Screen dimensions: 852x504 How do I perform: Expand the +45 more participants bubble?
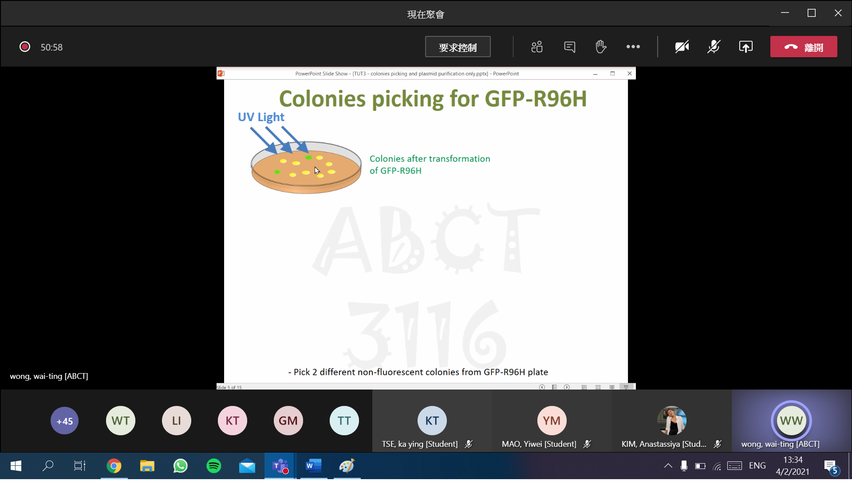[x=64, y=421]
